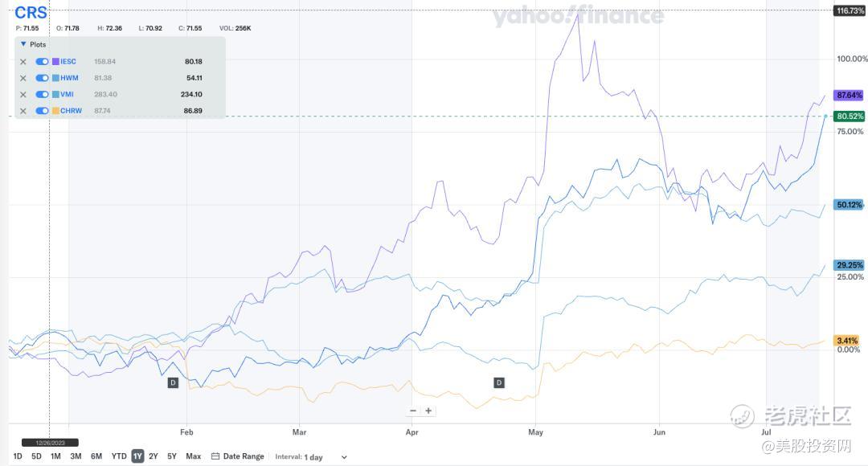Remove the IESC comparison plot
This screenshot has height=466, width=868.
(x=23, y=62)
